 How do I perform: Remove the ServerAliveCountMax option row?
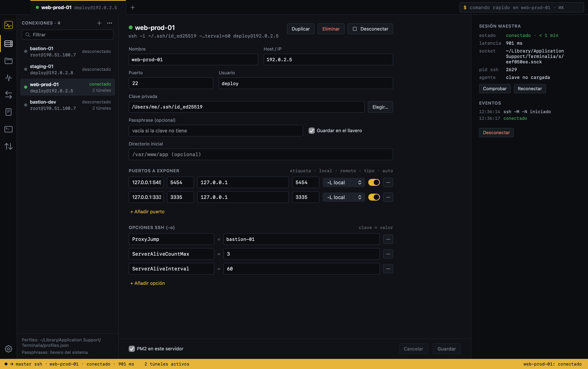pos(388,254)
